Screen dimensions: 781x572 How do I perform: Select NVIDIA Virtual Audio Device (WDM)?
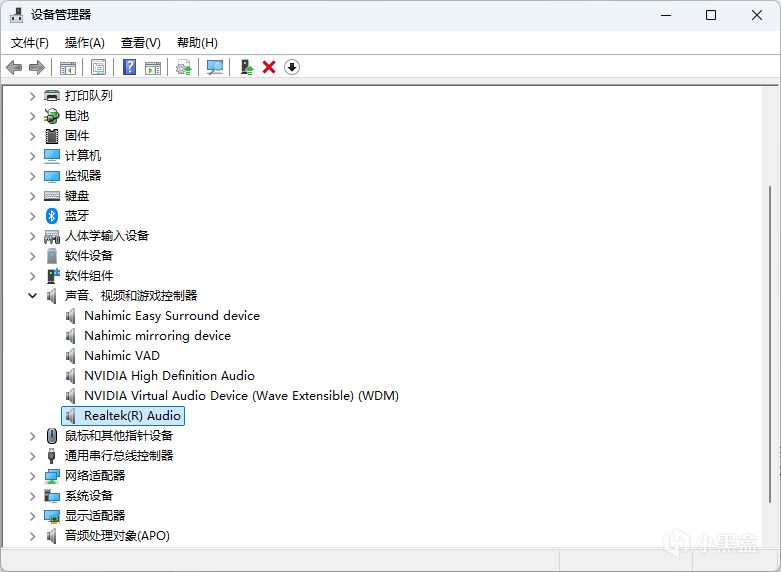[x=242, y=396]
